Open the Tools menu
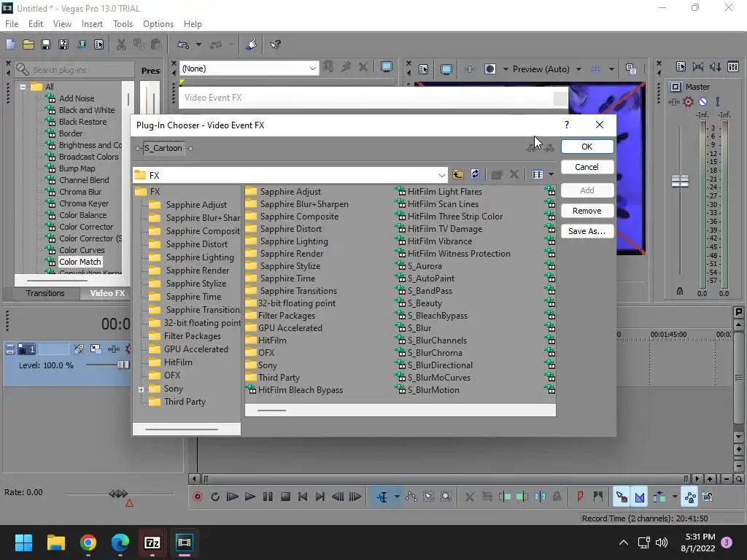Viewport: 747px width, 560px height. [123, 24]
